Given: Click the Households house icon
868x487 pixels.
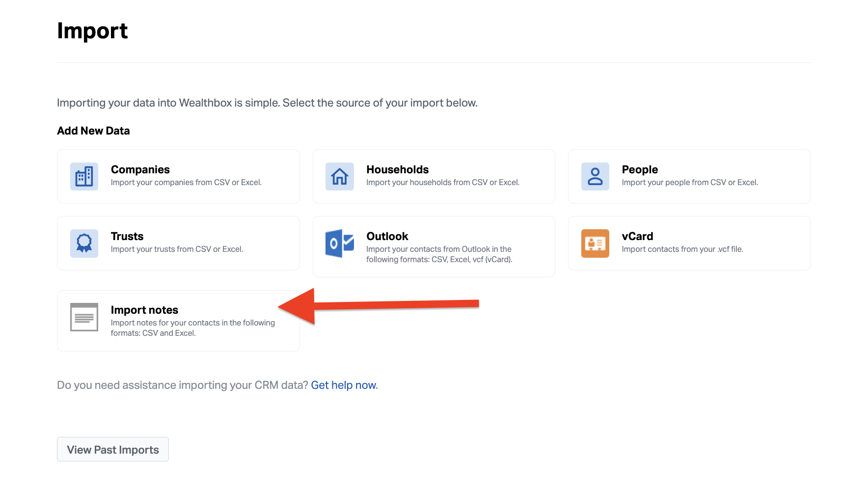Looking at the screenshot, I should point(339,176).
